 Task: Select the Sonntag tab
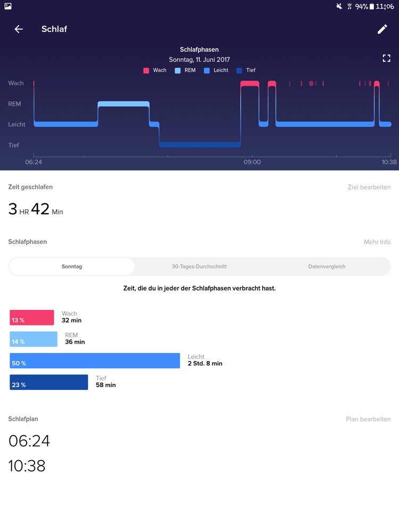coord(72,266)
